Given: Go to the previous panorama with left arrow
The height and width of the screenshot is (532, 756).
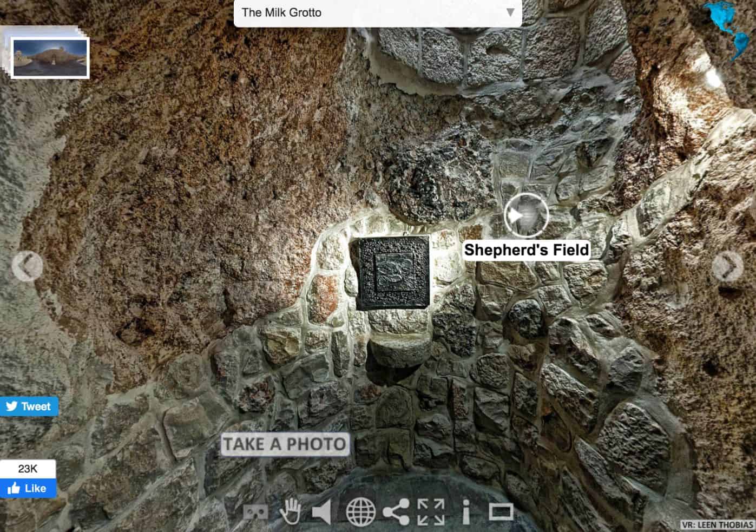Looking at the screenshot, I should point(27,266).
